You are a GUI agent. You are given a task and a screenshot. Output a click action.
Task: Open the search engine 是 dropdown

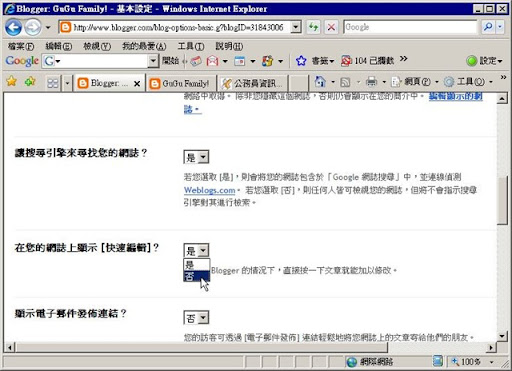tap(196, 157)
